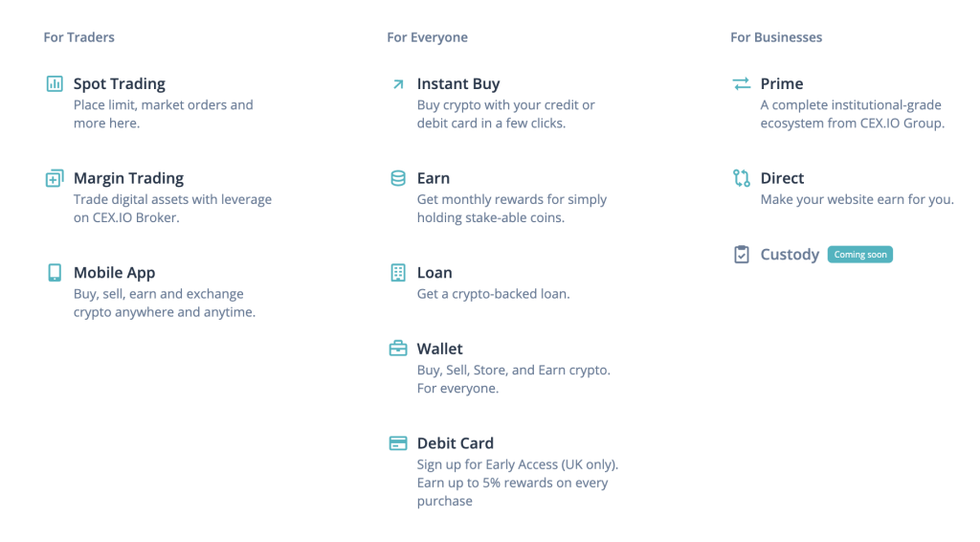Click the Custody clipboard icon
This screenshot has height=542, width=980.
pos(742,255)
